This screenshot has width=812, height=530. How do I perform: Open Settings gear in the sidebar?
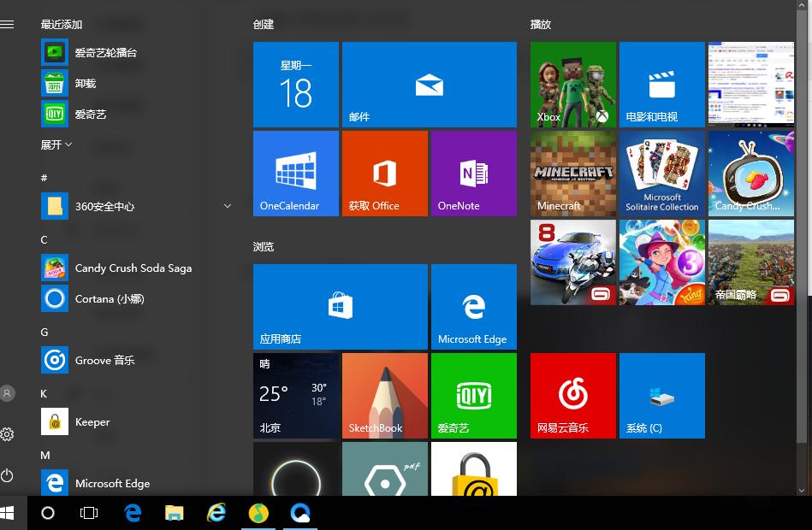[8, 434]
